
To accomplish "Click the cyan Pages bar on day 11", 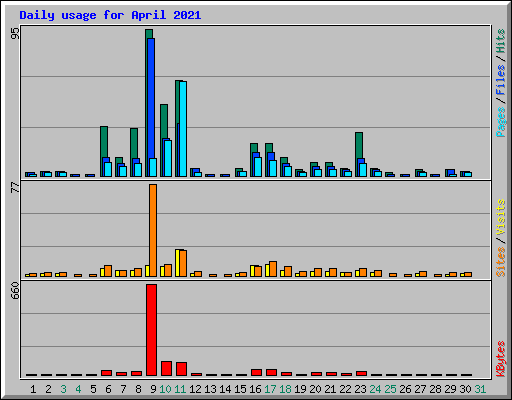I will pyautogui.click(x=183, y=129).
